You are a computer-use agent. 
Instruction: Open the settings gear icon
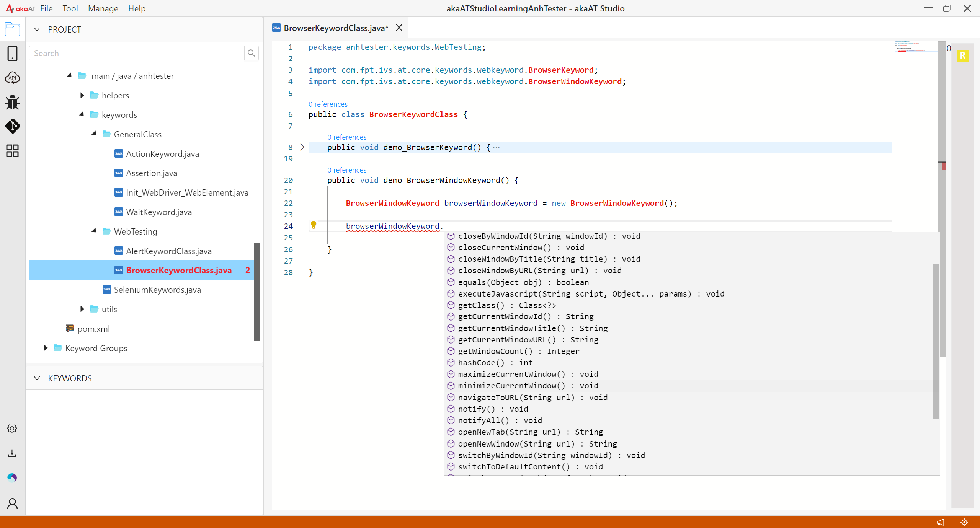(x=12, y=428)
